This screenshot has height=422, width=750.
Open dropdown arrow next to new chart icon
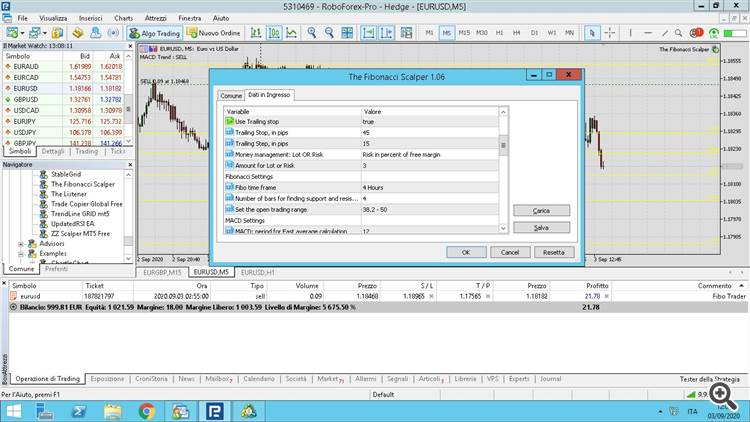click(x=22, y=33)
